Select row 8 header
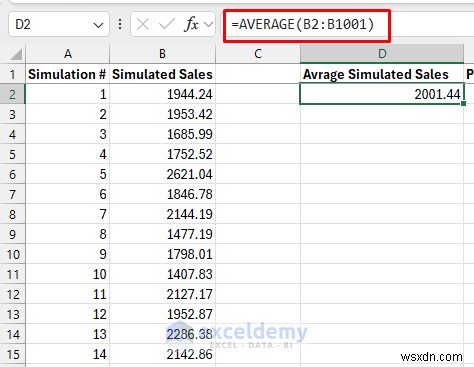 point(13,214)
